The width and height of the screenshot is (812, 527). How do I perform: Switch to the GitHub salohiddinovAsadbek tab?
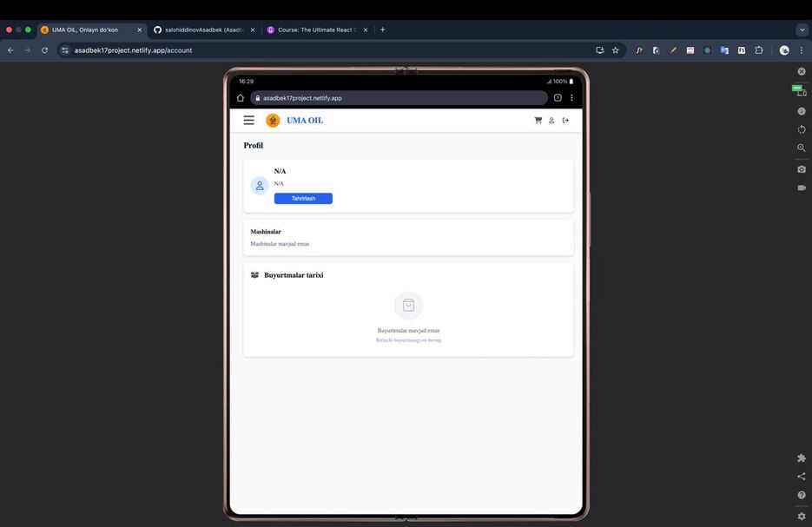(199, 30)
